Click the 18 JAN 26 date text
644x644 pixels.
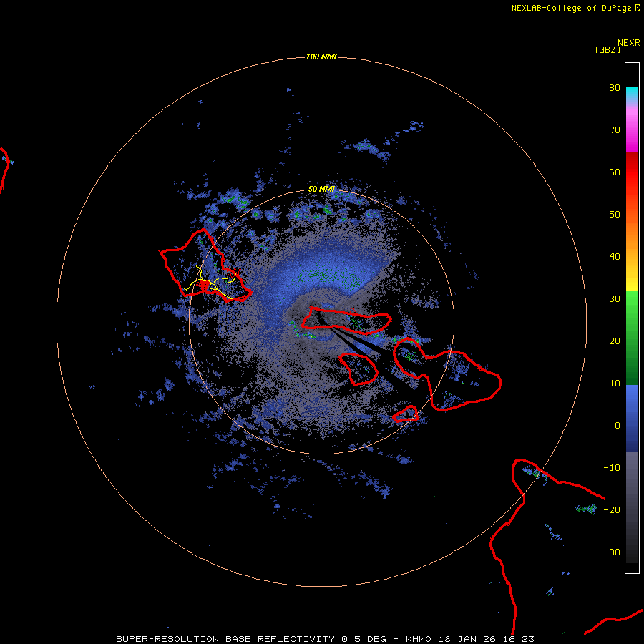468,639
